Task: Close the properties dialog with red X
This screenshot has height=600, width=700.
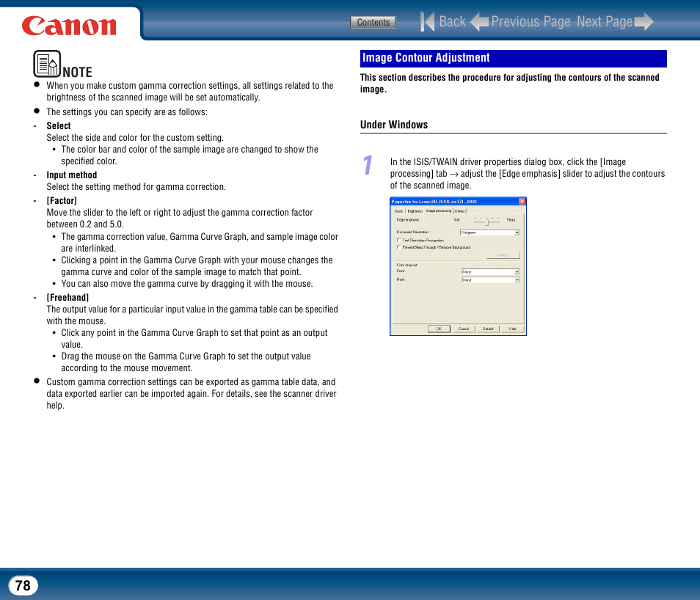Action: click(x=522, y=201)
